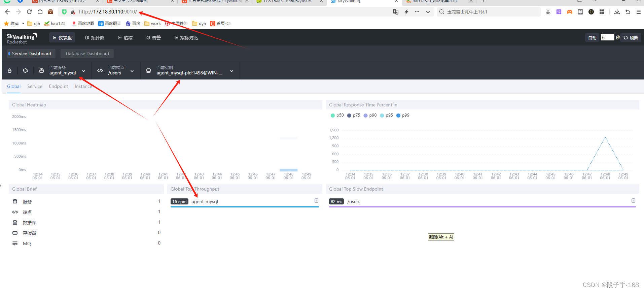The width and height of the screenshot is (644, 291).
Task: Toggle the p95 legend series
Action: pos(386,115)
